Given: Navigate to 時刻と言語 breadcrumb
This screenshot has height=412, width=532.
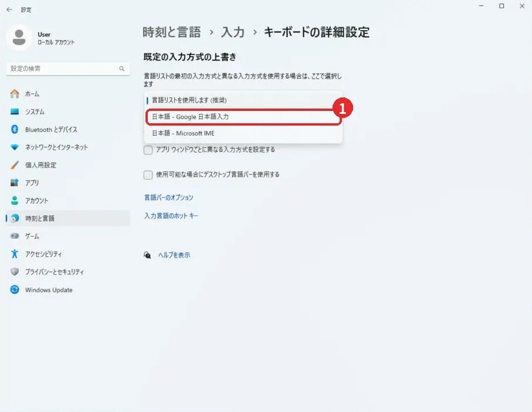Looking at the screenshot, I should [x=172, y=32].
